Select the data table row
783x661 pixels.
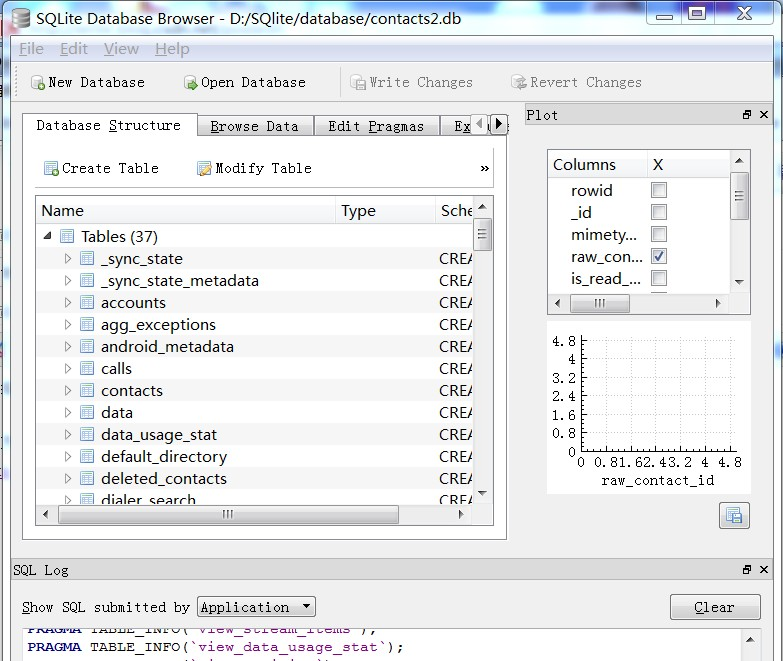(x=255, y=412)
